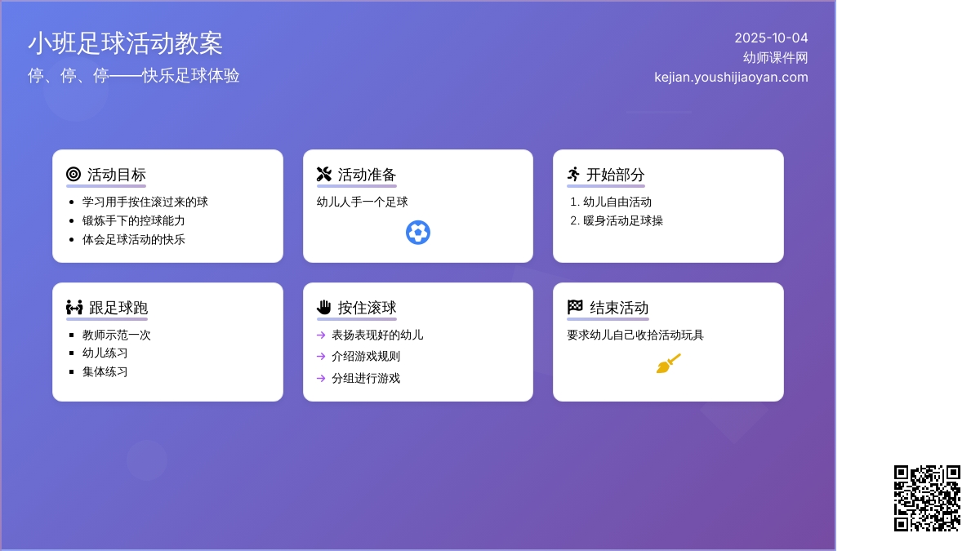Click the checkered flag icon beside 结束活动
Viewport: 980px width, 551px height.
[575, 307]
